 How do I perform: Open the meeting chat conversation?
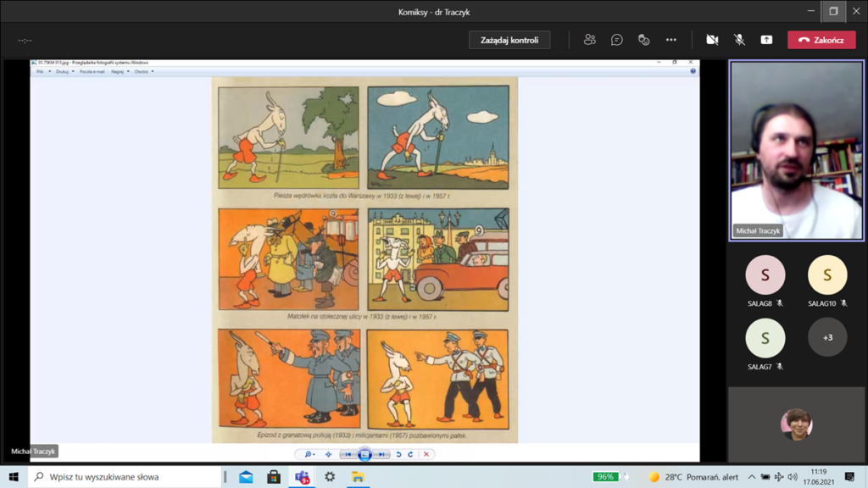click(x=617, y=40)
